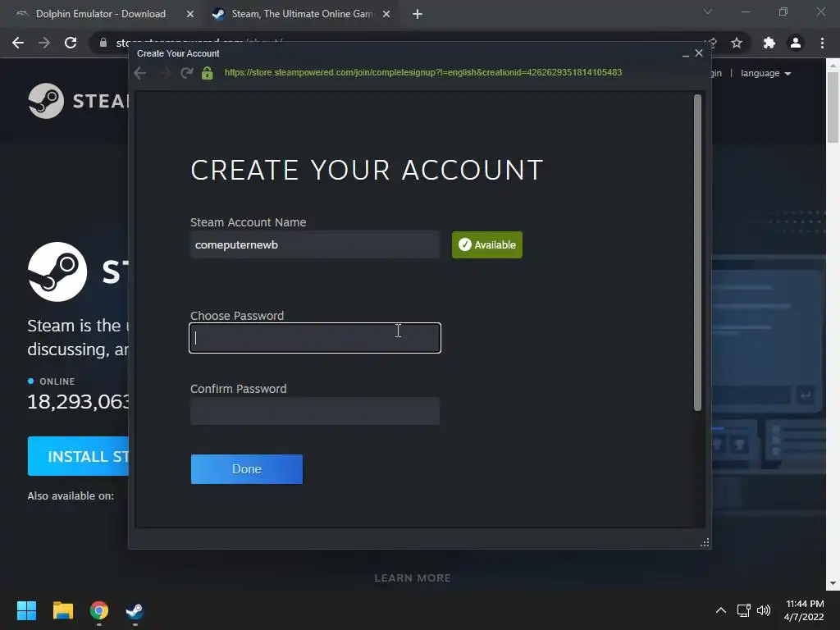Click the green Available badge
Viewport: 840px width, 630px height.
[x=487, y=244]
